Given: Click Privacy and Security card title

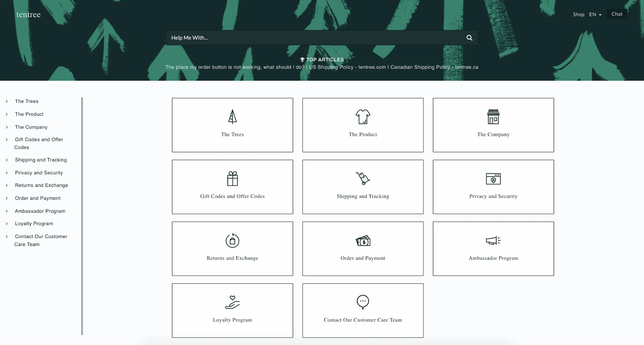Looking at the screenshot, I should tap(493, 196).
